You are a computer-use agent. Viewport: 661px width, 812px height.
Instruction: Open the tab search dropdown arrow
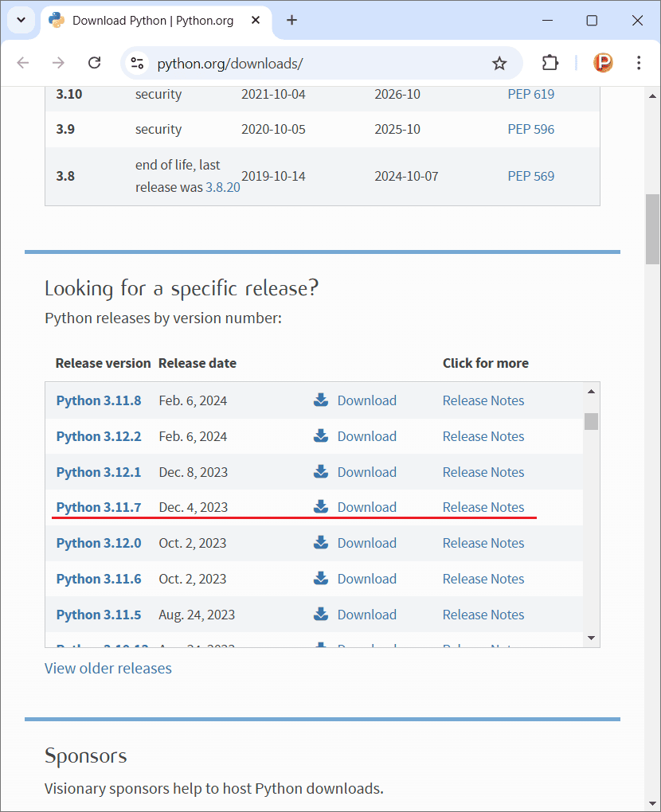tap(22, 20)
